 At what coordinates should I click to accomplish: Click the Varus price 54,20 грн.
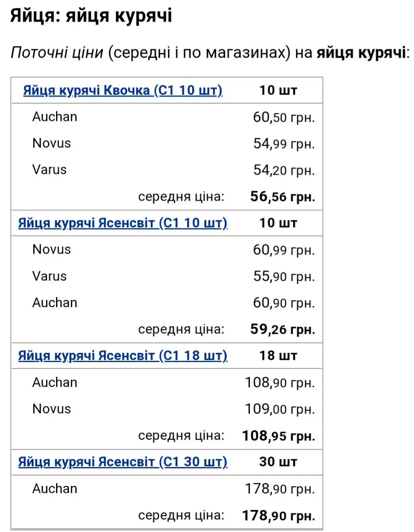pyautogui.click(x=284, y=170)
